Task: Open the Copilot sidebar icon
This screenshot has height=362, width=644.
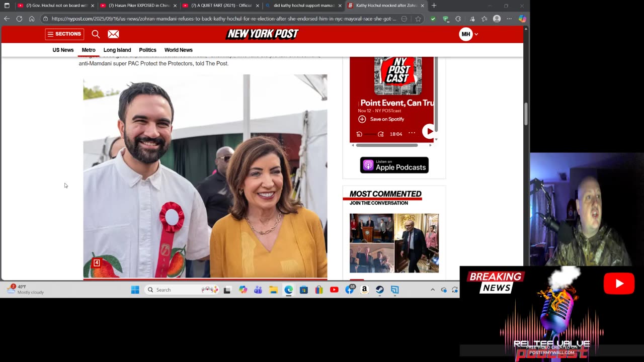Action: 522,19
